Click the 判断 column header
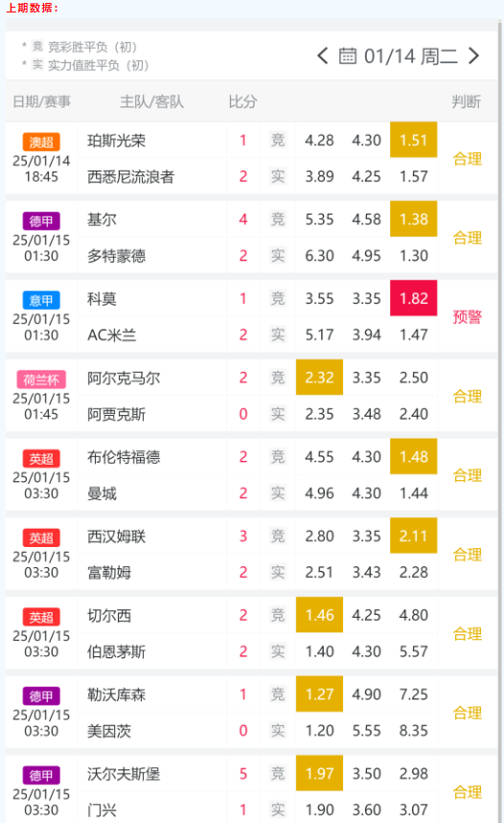This screenshot has height=823, width=504. click(x=467, y=102)
